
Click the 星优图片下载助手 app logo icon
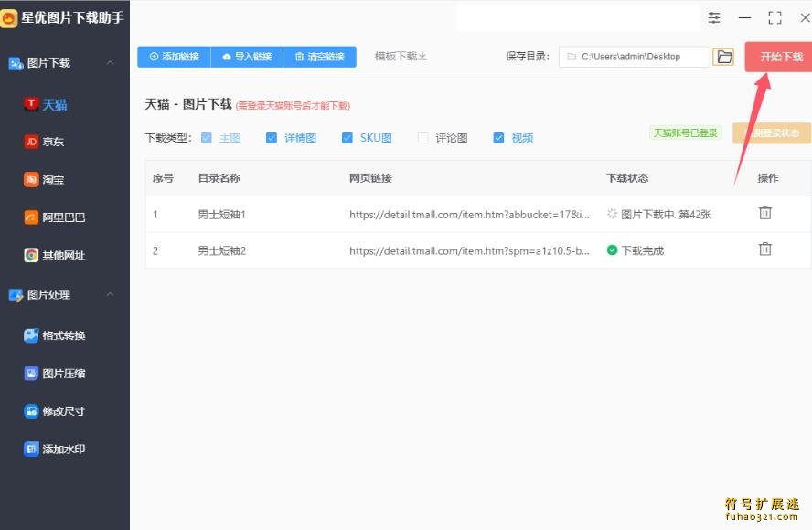point(9,18)
